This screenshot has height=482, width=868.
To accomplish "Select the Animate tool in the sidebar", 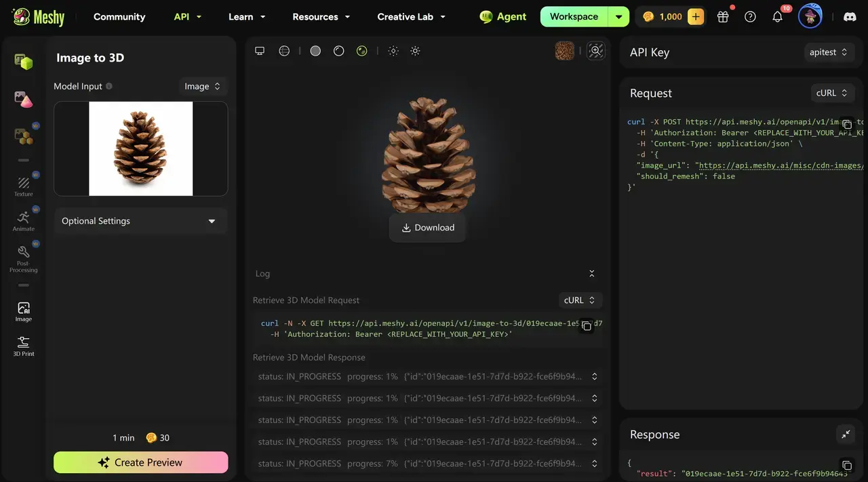I will [24, 220].
